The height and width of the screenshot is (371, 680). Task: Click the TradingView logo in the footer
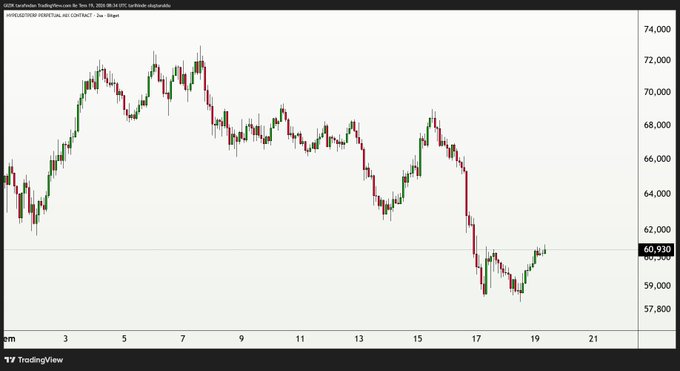[34, 360]
